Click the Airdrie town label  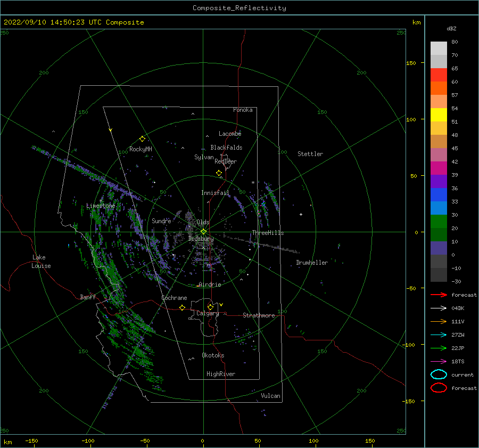tap(210, 284)
